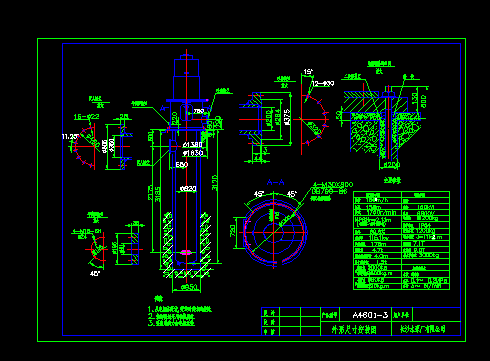Select the ø1380 diameter dimension text
This screenshot has width=490, height=361.
[193, 145]
